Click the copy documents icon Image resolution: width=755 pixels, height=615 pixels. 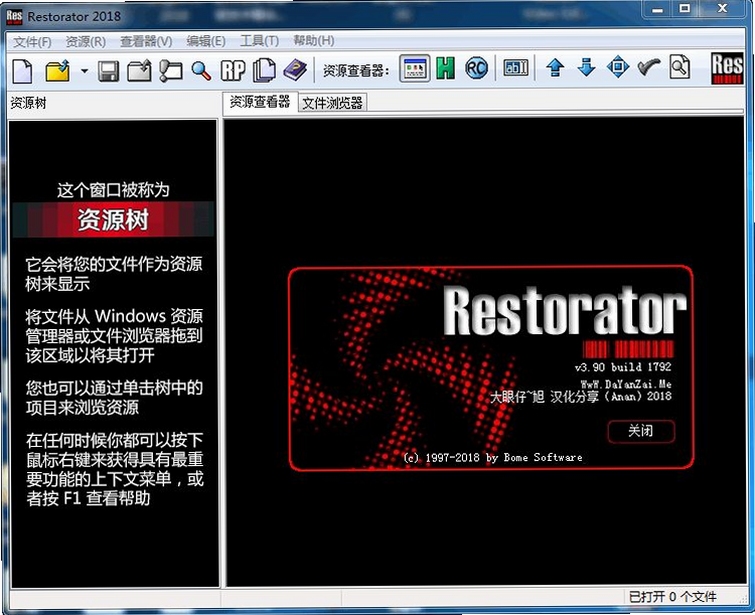tap(264, 70)
